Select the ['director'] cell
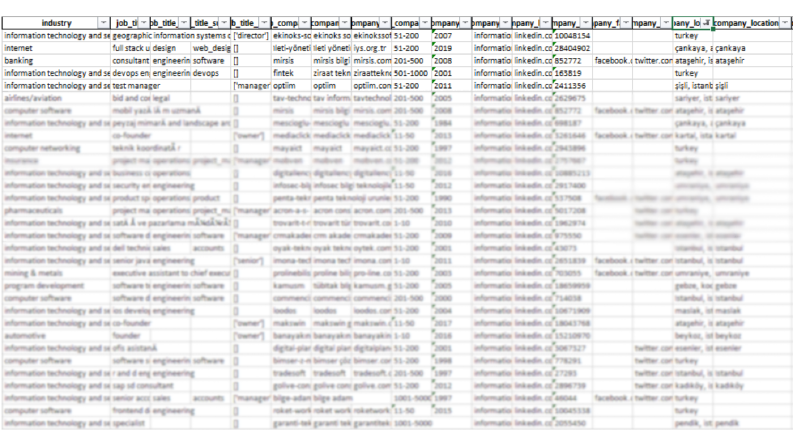Image resolution: width=793 pixels, height=446 pixels. click(251, 36)
